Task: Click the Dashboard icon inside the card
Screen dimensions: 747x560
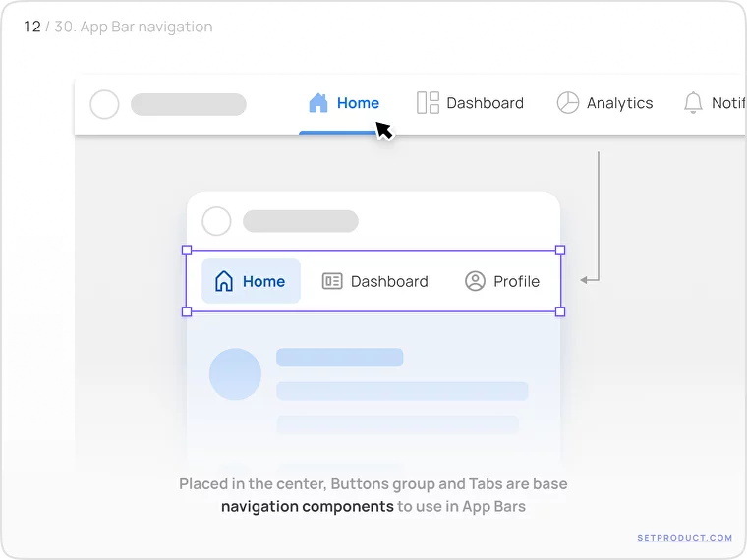Action: 332,281
